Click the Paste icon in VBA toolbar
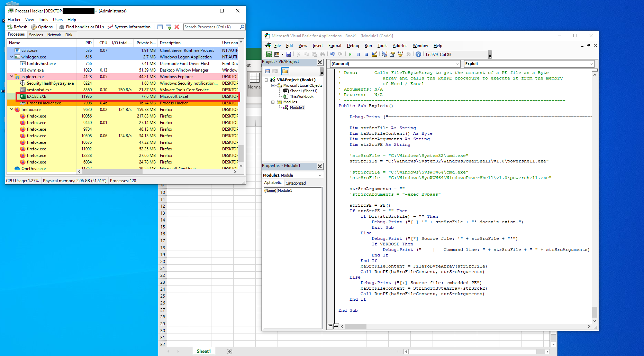This screenshot has height=356, width=644. coord(314,54)
